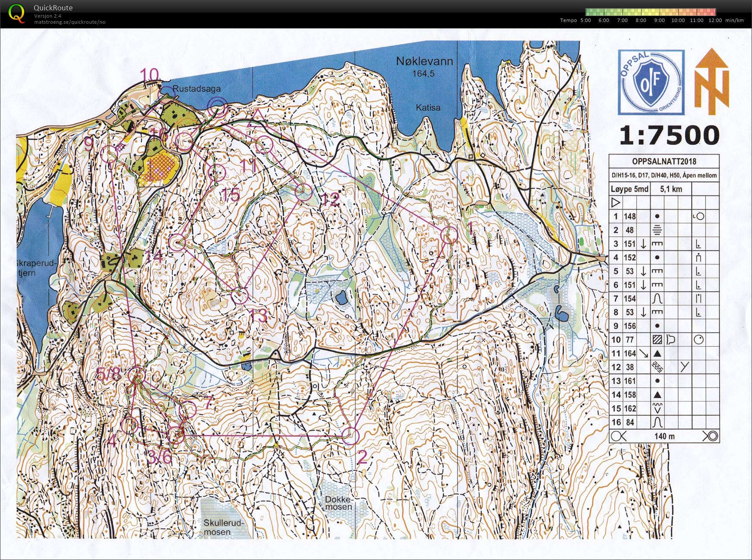The image size is (752, 560).
Task: Click the V-shaped symbol in row 15
Action: click(x=657, y=408)
